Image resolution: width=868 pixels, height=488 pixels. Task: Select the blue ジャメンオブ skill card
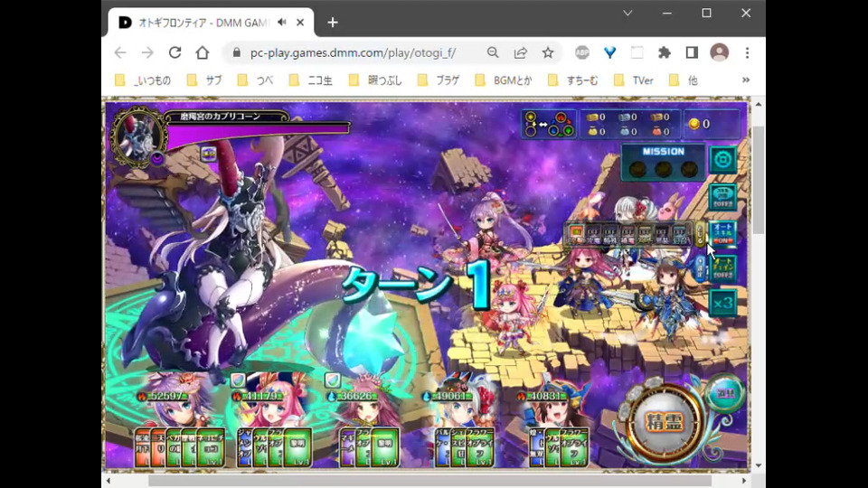(245, 447)
